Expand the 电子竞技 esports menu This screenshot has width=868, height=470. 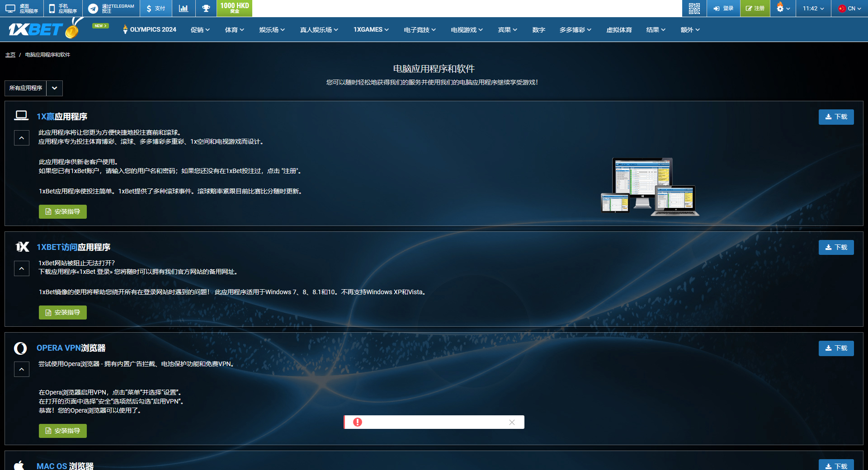[x=420, y=30]
